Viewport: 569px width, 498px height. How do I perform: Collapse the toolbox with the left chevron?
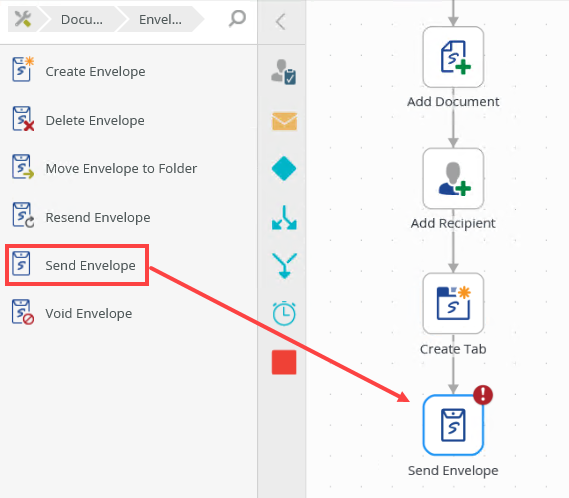pyautogui.click(x=280, y=21)
